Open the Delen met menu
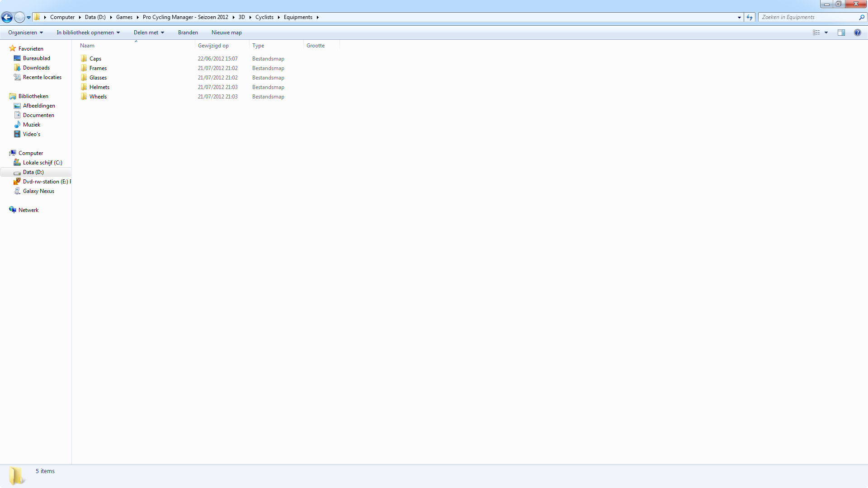This screenshot has width=868, height=488. (149, 33)
